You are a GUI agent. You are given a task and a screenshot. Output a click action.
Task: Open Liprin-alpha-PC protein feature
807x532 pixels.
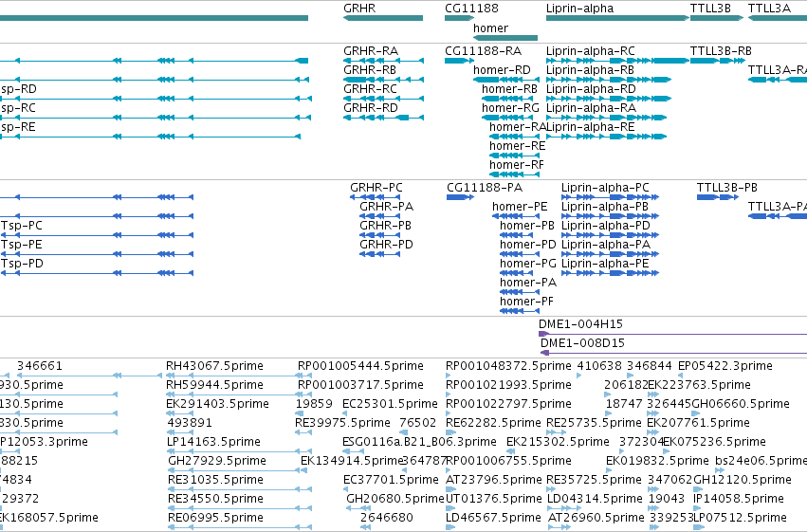pyautogui.click(x=611, y=197)
